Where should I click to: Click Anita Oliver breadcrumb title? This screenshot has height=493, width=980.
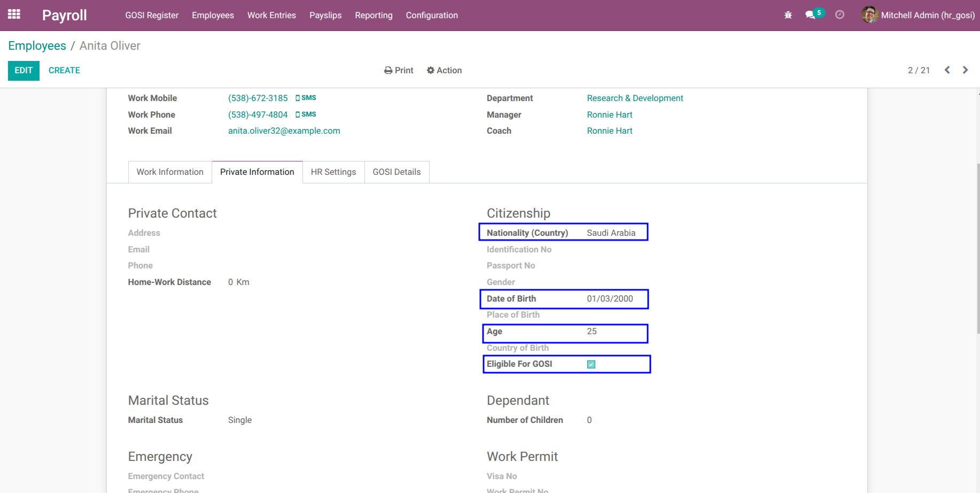110,46
